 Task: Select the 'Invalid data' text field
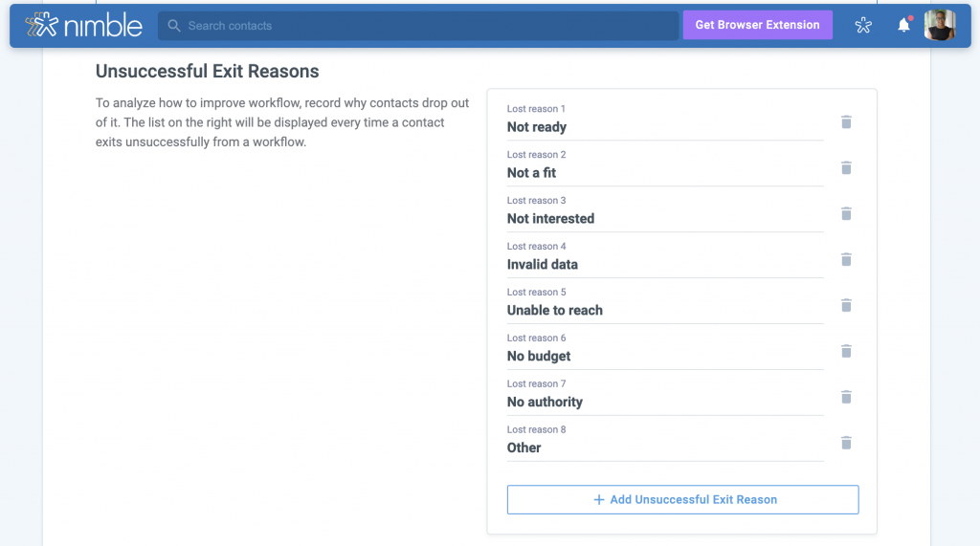664,265
